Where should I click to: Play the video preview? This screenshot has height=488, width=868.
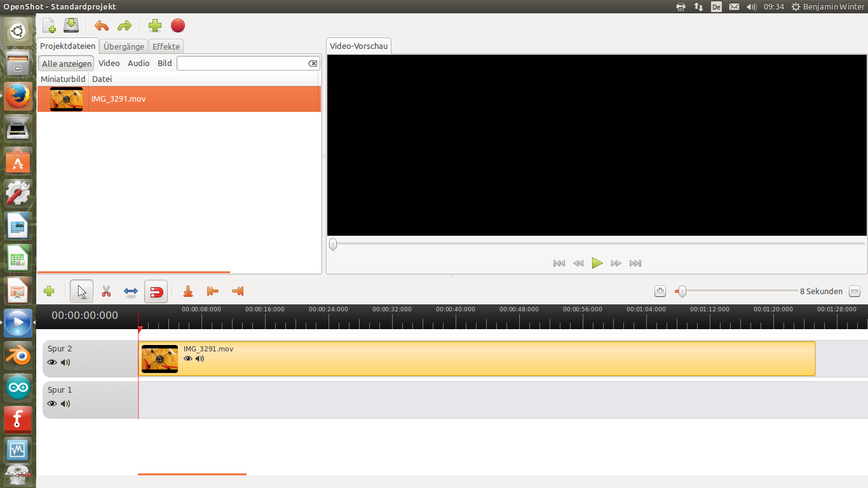[x=597, y=263]
